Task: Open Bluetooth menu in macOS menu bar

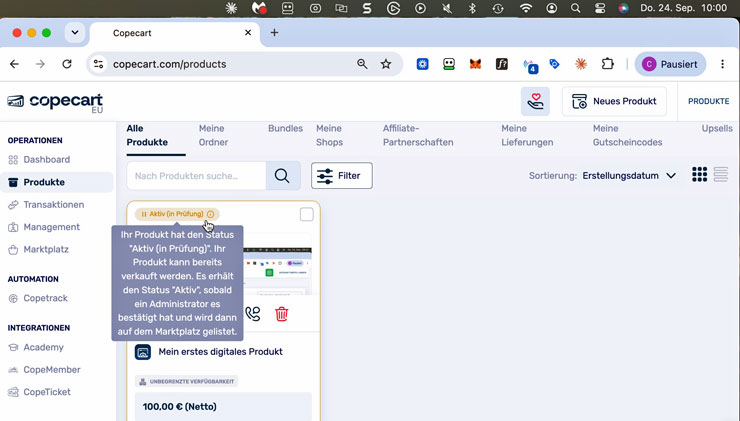Action: click(472, 8)
